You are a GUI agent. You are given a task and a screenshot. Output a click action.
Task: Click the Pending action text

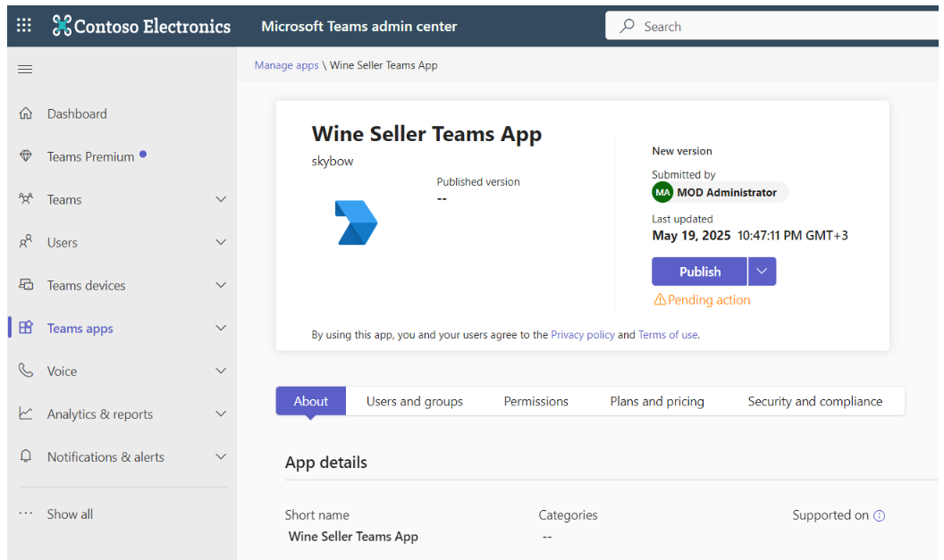(709, 299)
